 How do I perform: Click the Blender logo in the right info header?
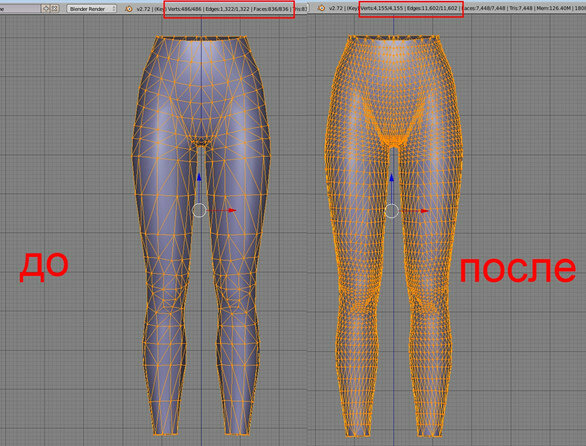pyautogui.click(x=321, y=8)
